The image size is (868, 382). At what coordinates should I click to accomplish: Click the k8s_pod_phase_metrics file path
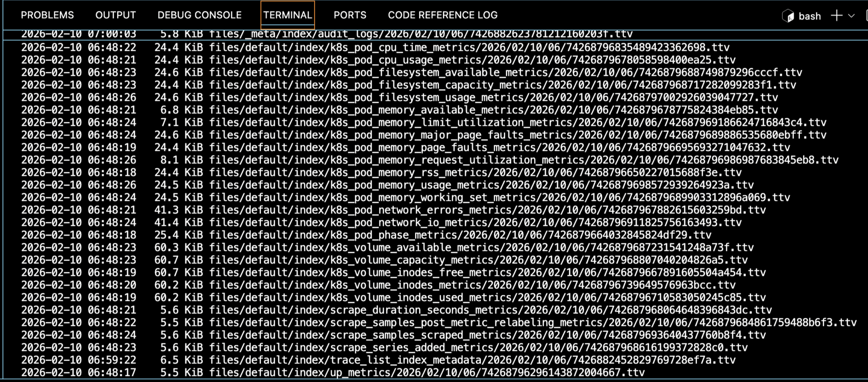460,235
